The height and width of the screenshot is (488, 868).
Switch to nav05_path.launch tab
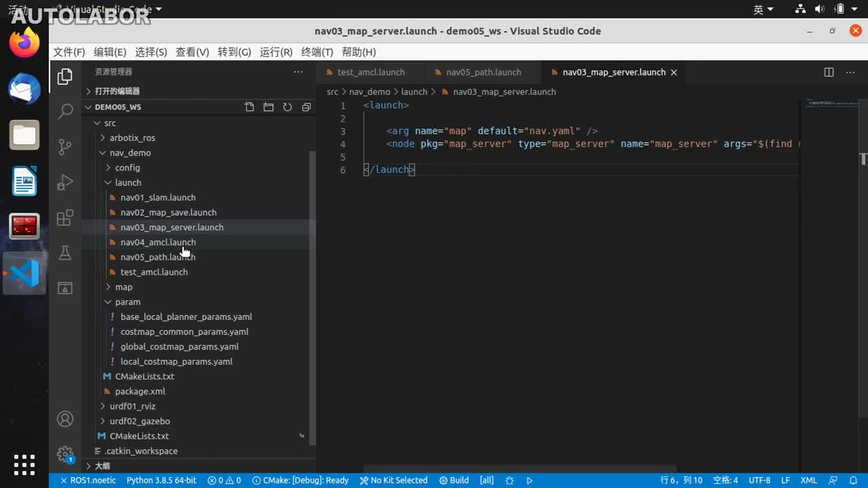[x=483, y=73]
